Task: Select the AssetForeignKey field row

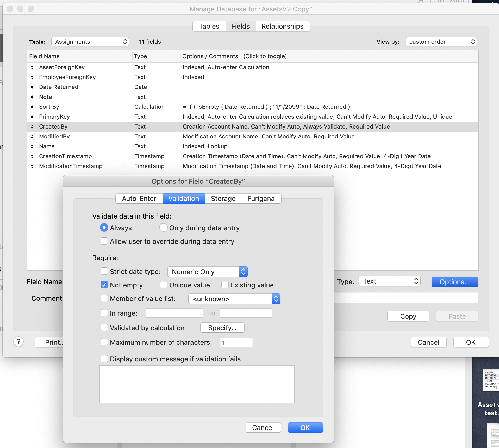Action: pos(253,67)
